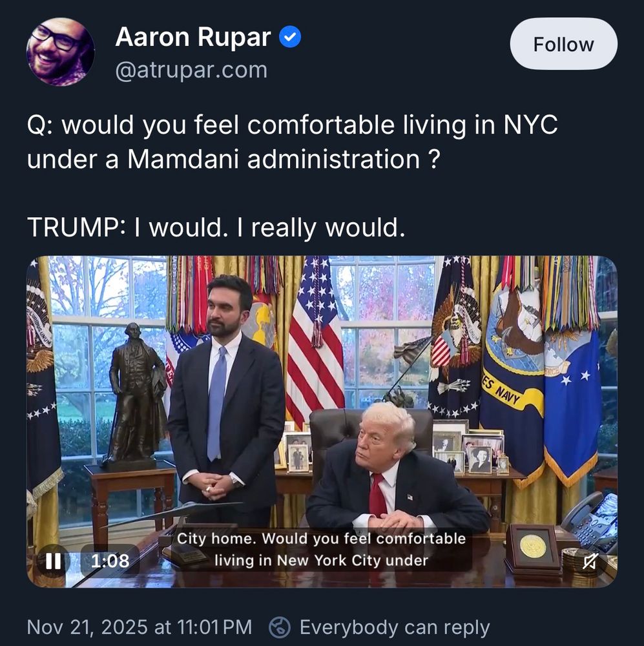Tap the video caption overlay text
Image resolution: width=644 pixels, height=646 pixels.
(322, 550)
